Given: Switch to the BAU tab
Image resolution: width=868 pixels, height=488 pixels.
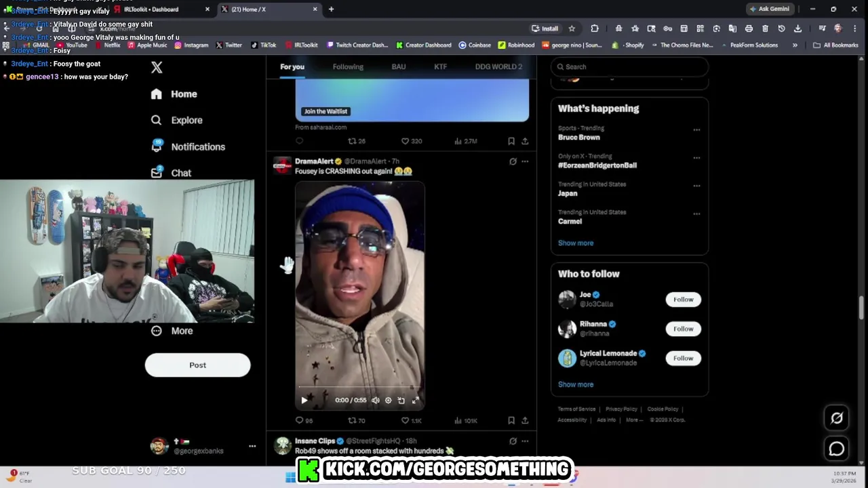Looking at the screenshot, I should click(x=399, y=66).
